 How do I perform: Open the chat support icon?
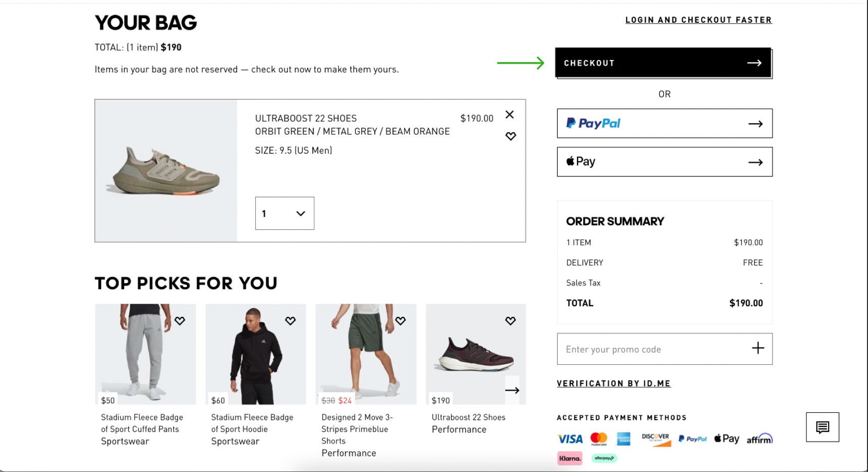822,428
